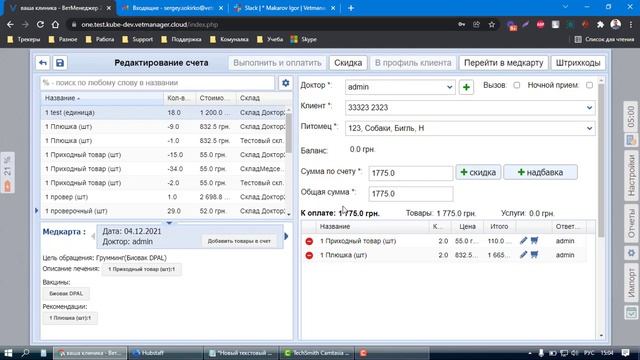Viewport: 640px width, 360px height.
Task: Select '1 test (единица)' product row
Action: (164, 112)
